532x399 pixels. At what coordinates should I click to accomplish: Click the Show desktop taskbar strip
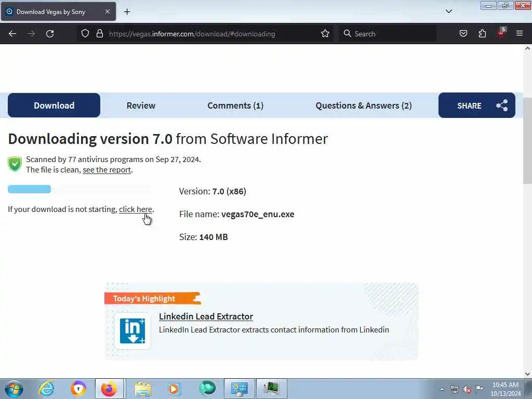click(528, 389)
